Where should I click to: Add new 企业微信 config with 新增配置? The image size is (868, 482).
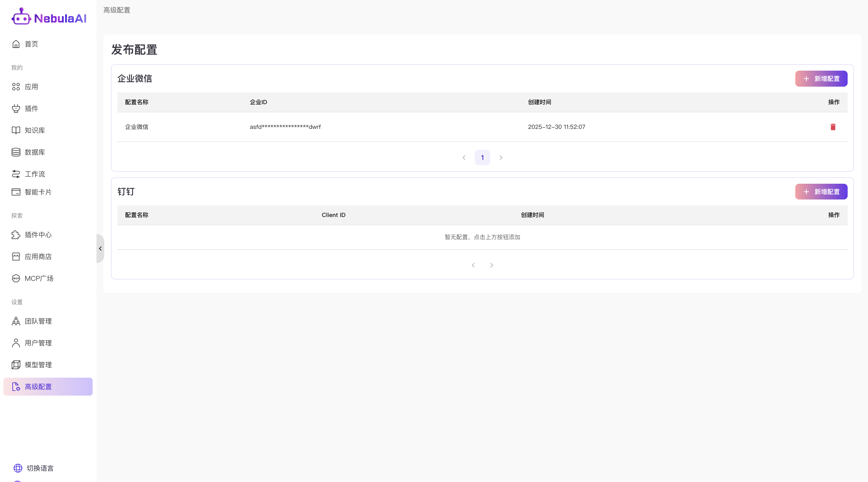pos(821,79)
